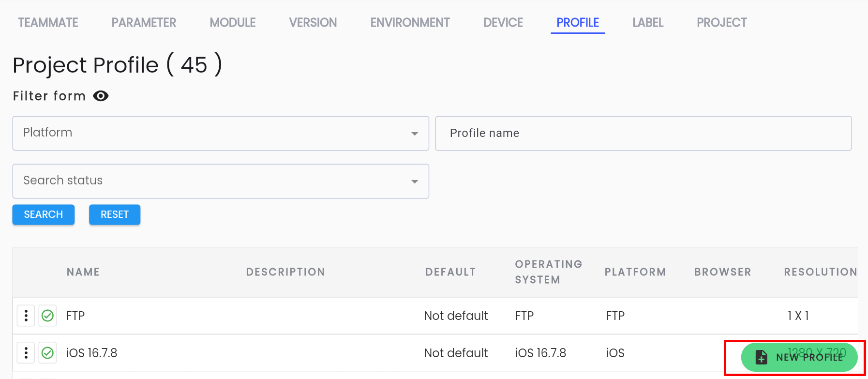The image size is (868, 379).
Task: Open the Label tab
Action: 648,23
